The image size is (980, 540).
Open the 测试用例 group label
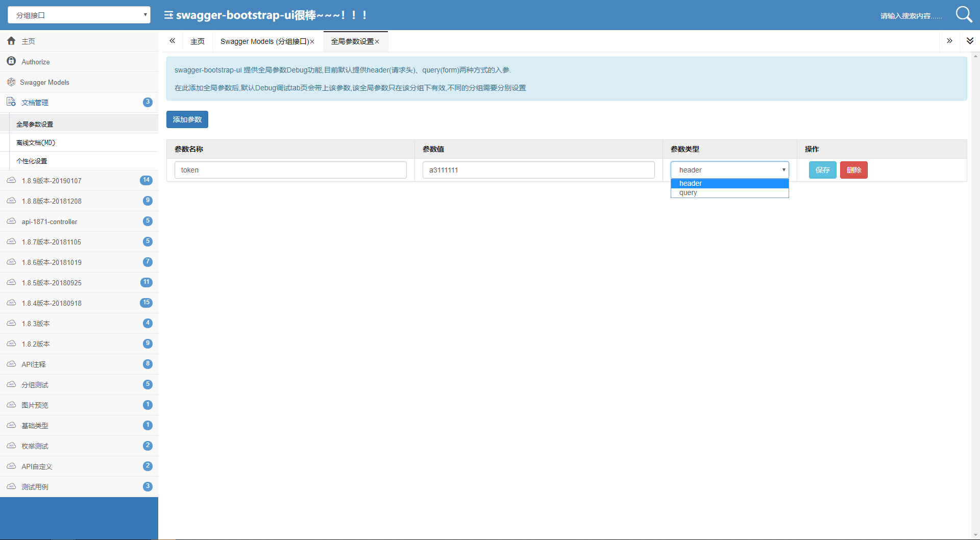[x=35, y=487]
